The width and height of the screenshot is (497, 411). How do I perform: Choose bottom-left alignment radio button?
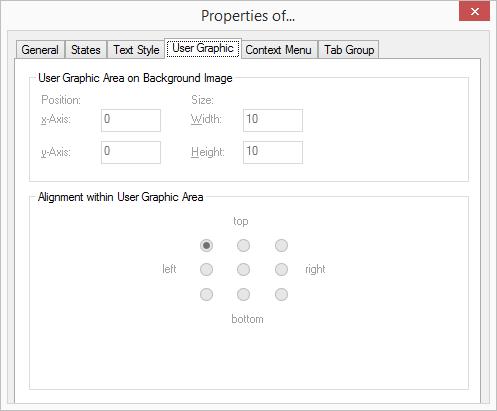206,294
